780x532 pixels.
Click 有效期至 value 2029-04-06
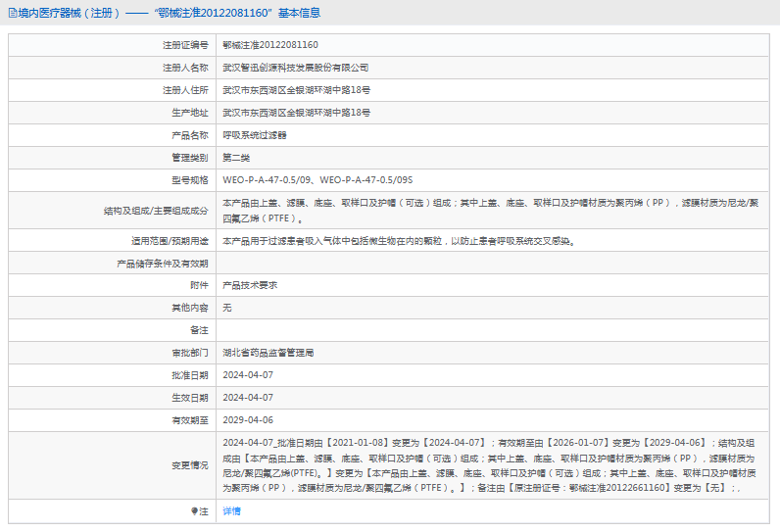coord(248,420)
